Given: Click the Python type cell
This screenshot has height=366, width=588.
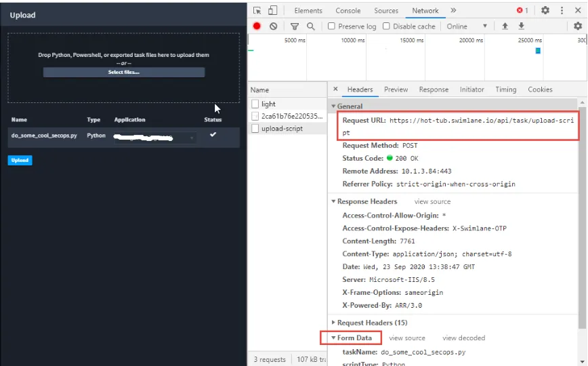Looking at the screenshot, I should click(x=96, y=136).
